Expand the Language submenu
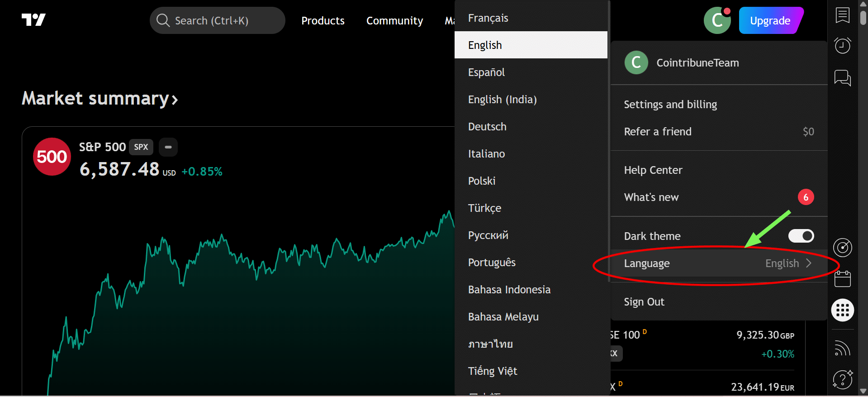 (x=718, y=263)
